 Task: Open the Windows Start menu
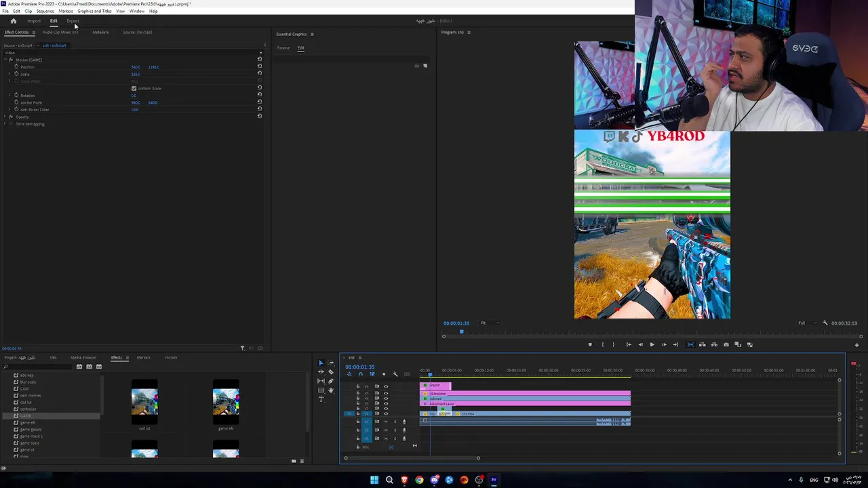tap(374, 480)
